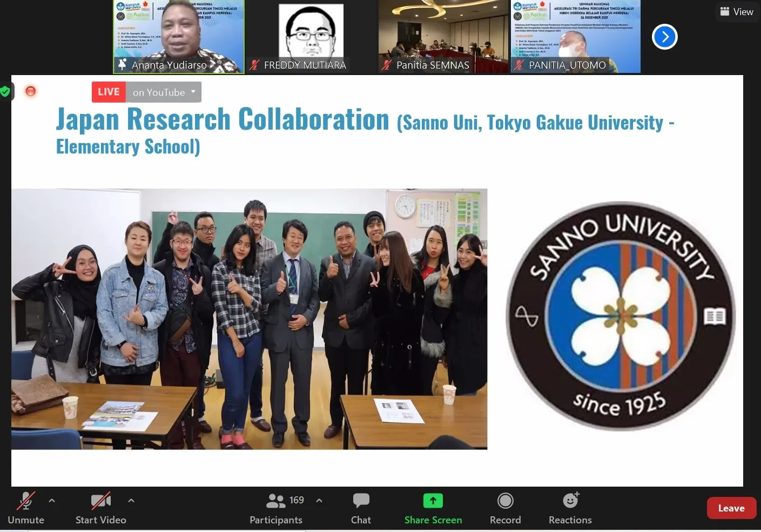
Task: Click the red recording indicator dot
Action: tap(31, 91)
